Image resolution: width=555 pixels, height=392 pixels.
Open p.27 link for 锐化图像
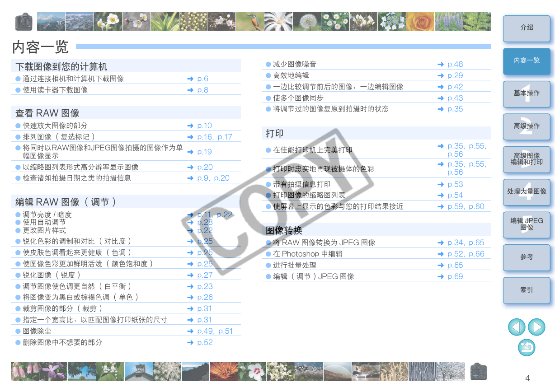click(x=205, y=275)
